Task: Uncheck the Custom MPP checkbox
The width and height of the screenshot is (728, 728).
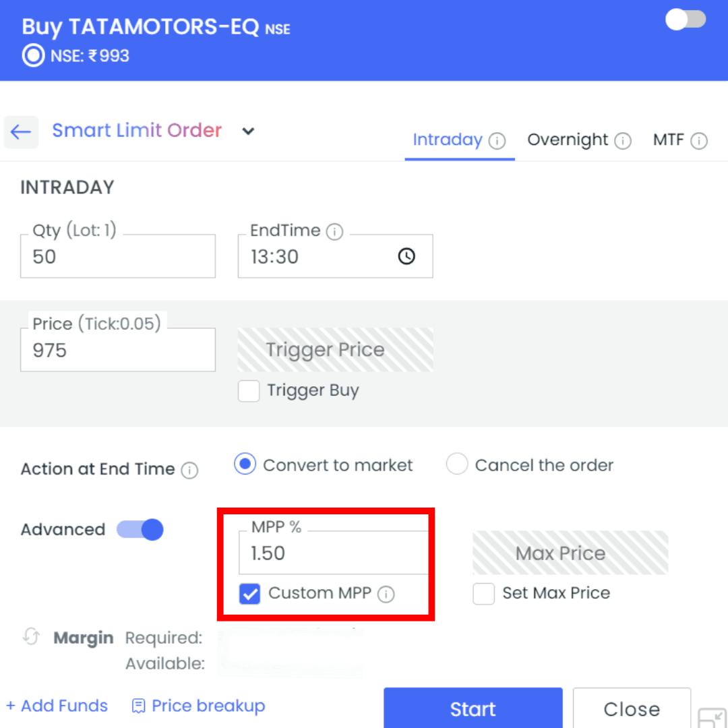Action: pos(250,594)
